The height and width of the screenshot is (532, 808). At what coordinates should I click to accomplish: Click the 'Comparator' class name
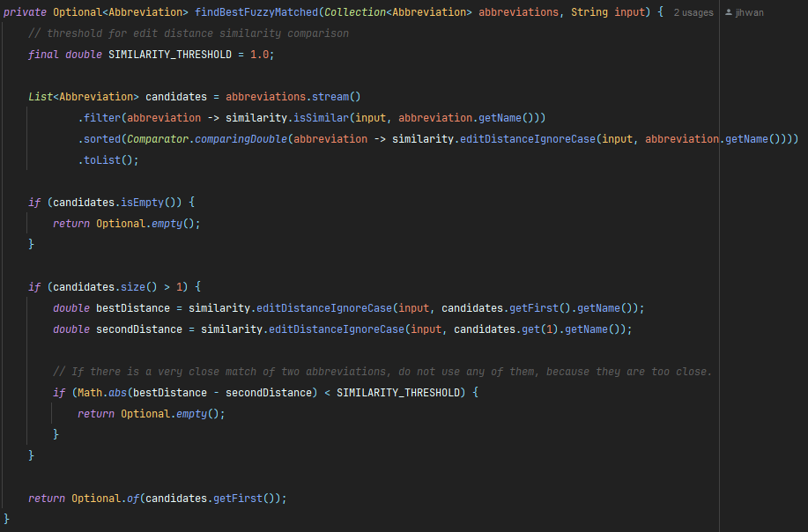pyautogui.click(x=158, y=138)
